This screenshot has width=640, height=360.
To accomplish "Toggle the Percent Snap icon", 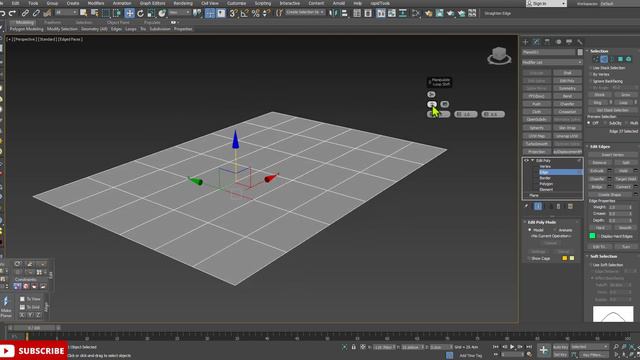I will tap(256, 13).
